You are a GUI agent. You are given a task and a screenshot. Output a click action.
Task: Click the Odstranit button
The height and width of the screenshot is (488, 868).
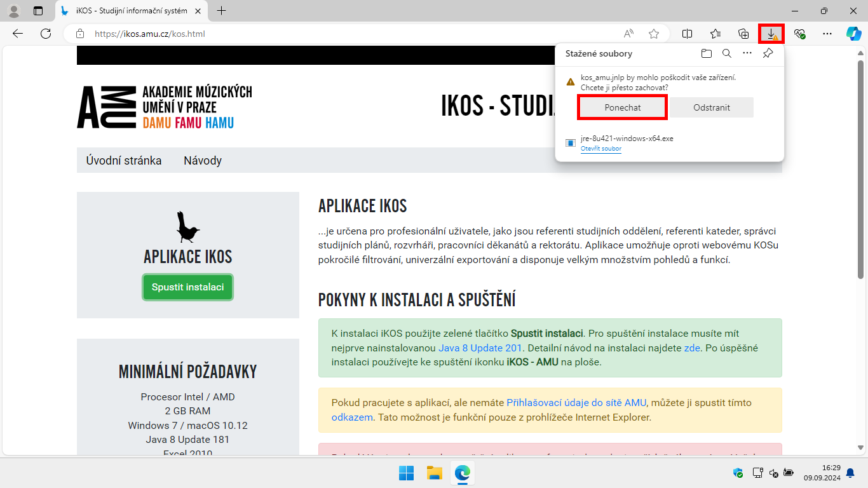[x=712, y=107]
